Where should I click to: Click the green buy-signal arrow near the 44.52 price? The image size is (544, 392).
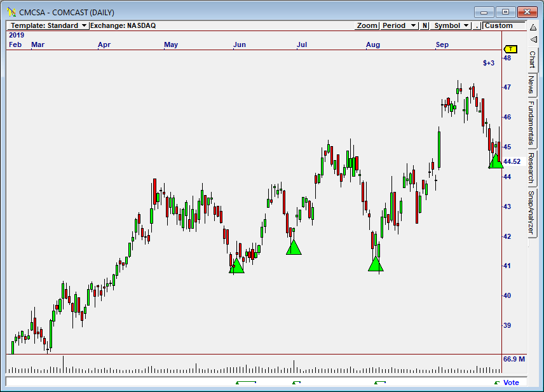point(496,161)
